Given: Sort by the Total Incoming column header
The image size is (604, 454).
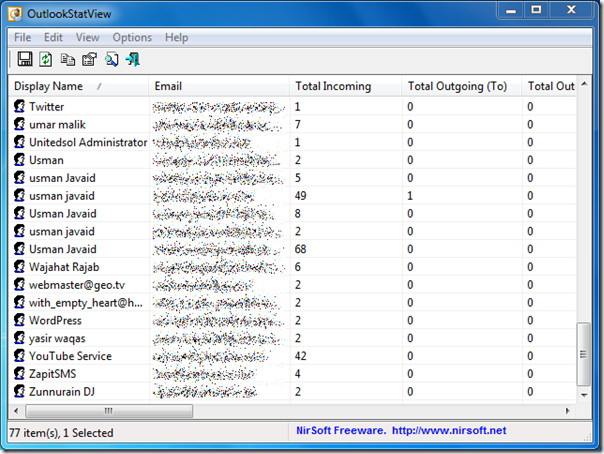Looking at the screenshot, I should click(x=346, y=86).
